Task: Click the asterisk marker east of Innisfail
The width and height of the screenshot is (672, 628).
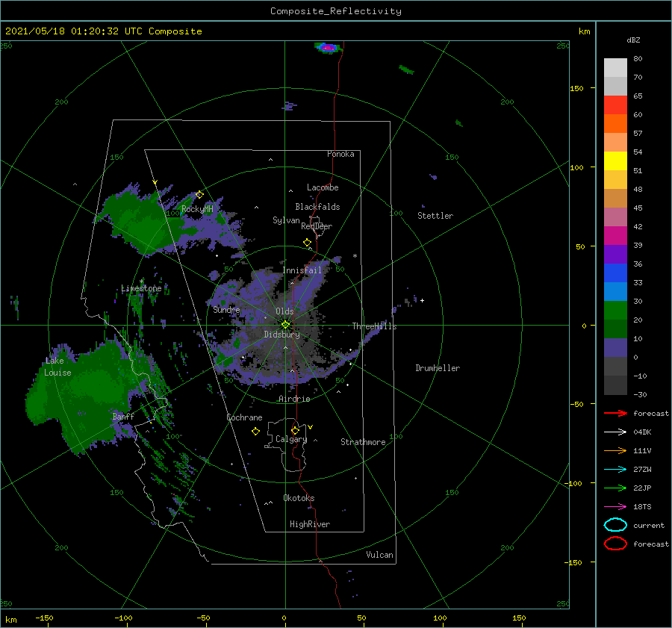Action: (x=355, y=256)
